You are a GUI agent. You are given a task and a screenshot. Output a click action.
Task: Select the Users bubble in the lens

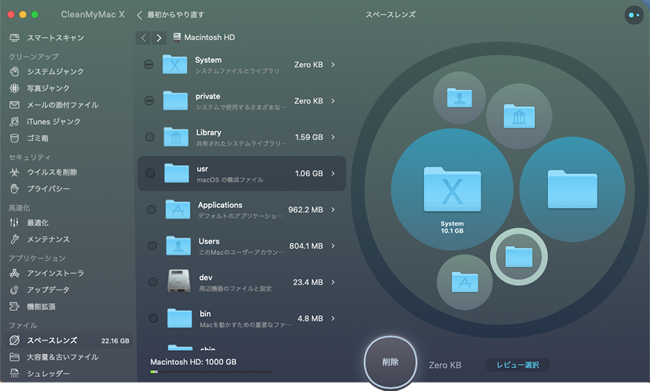pos(459,97)
